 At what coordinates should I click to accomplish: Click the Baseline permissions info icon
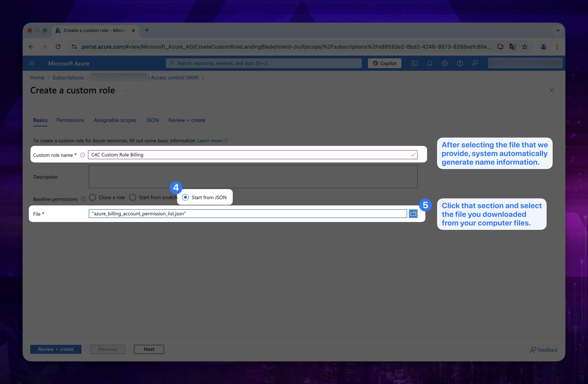pyautogui.click(x=83, y=199)
